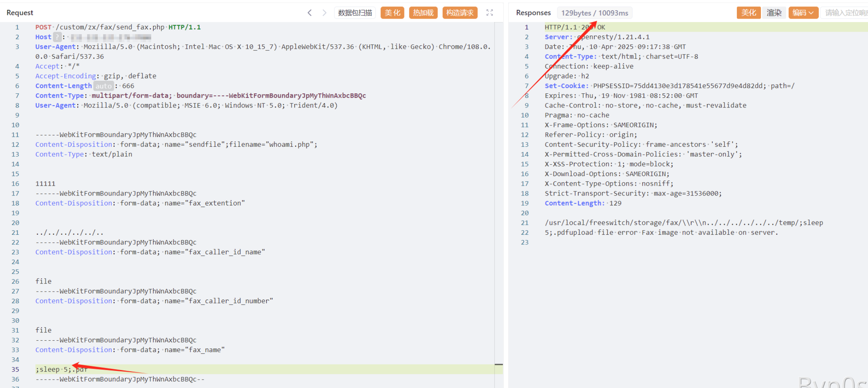Screen dimensions: 868x388
Task: Click the Strict-Transport-Security line
Action: tap(633, 193)
